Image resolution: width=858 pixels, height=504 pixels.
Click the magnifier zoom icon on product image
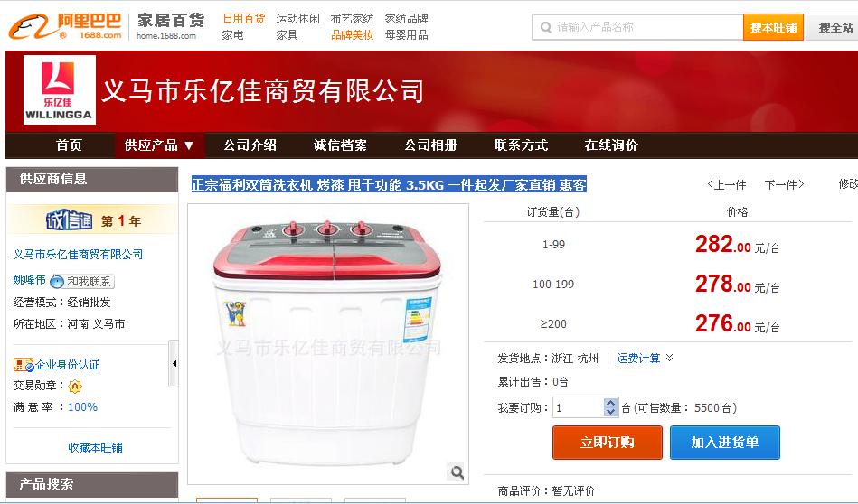(x=457, y=471)
